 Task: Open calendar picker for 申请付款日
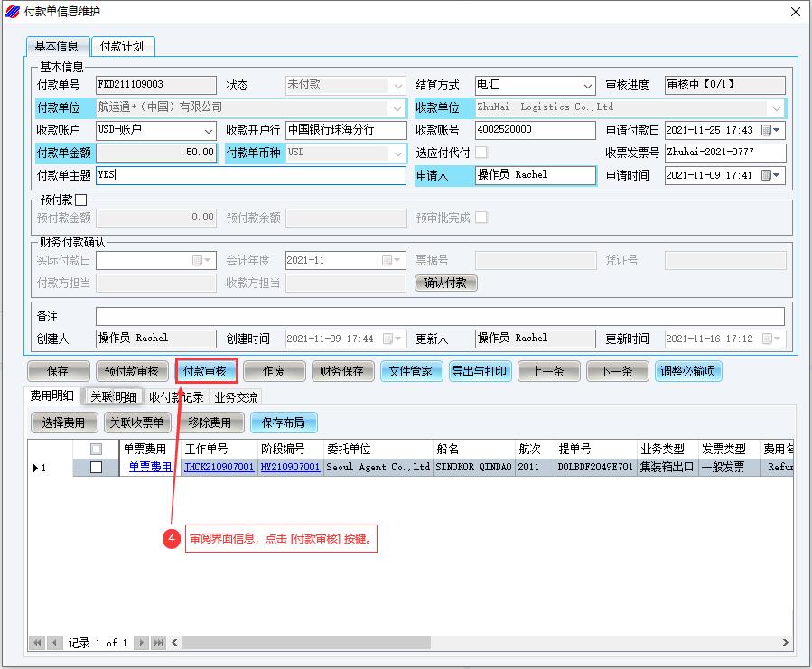(766, 130)
